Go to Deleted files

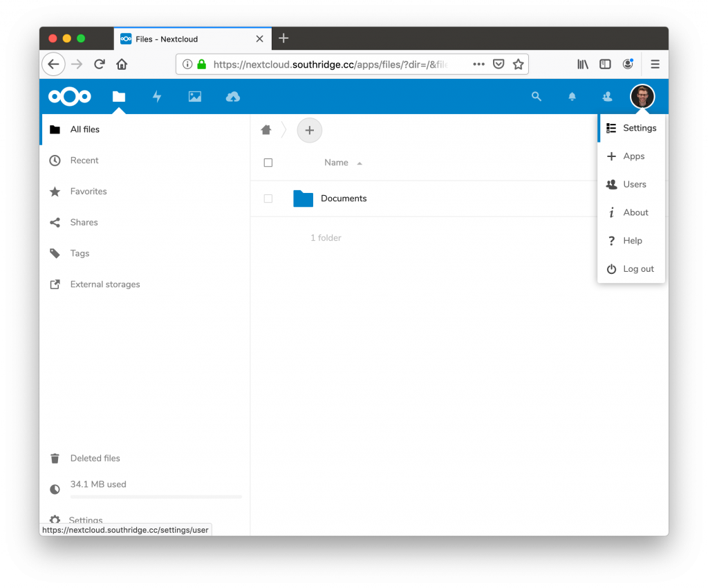point(95,458)
